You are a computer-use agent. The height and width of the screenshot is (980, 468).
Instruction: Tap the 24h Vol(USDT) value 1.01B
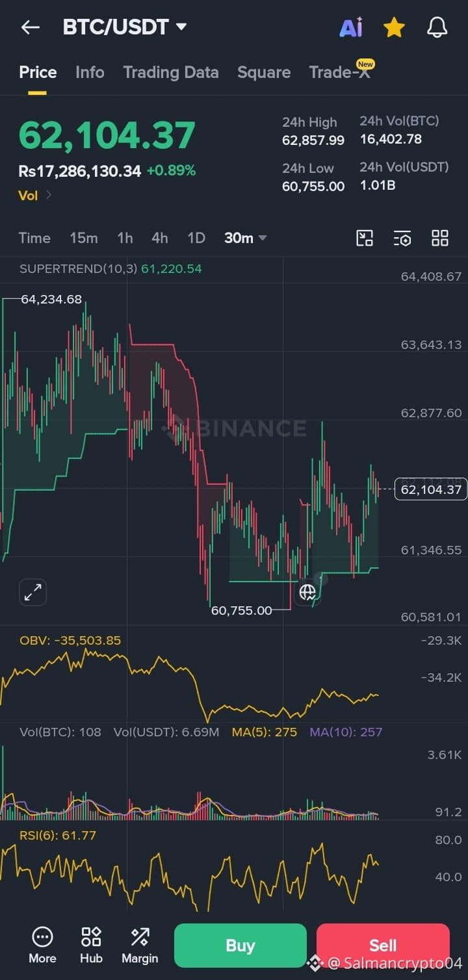coord(378,185)
